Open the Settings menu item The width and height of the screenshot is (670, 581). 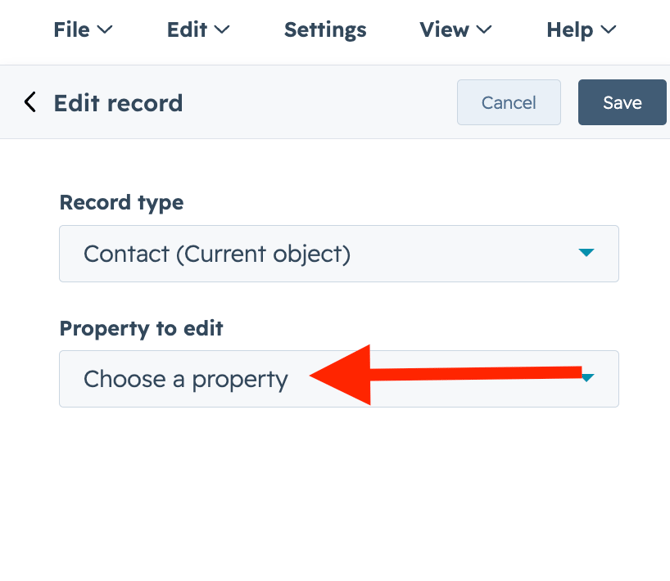[325, 30]
